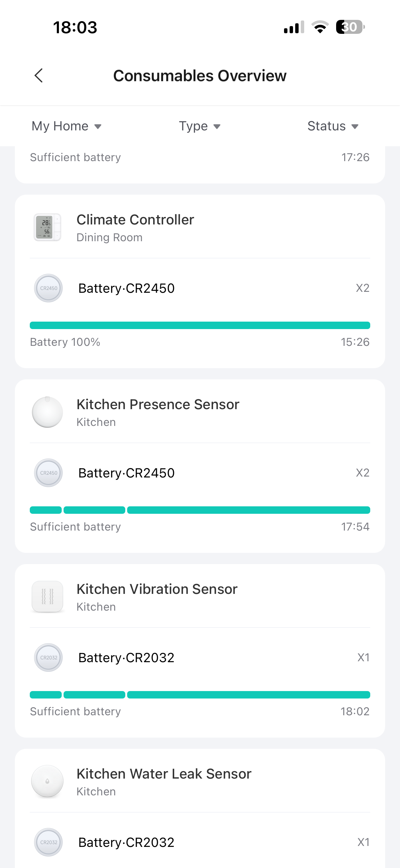Tap the Kitchen Vibration Sensor device icon

(x=47, y=597)
